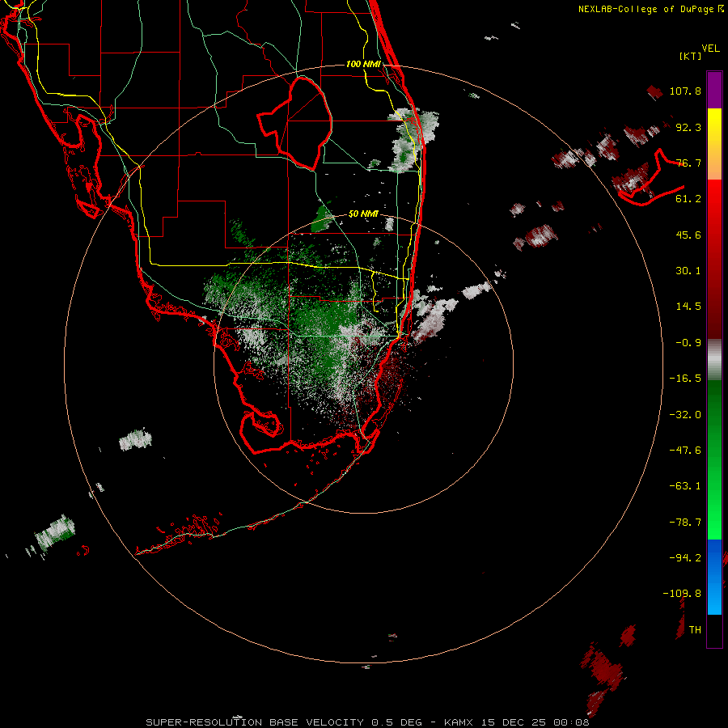Screen dimensions: 728x728
Task: Select the -32.0 scale value
Action: [685, 415]
